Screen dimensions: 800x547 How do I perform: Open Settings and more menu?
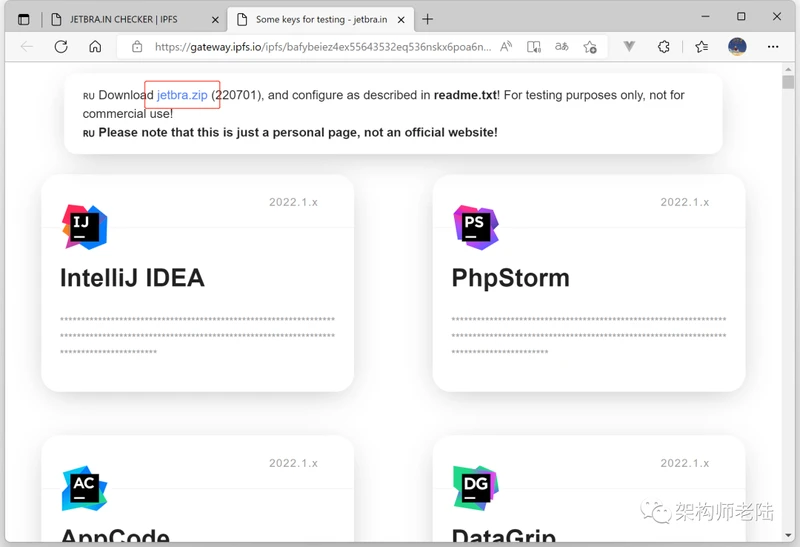pos(773,47)
